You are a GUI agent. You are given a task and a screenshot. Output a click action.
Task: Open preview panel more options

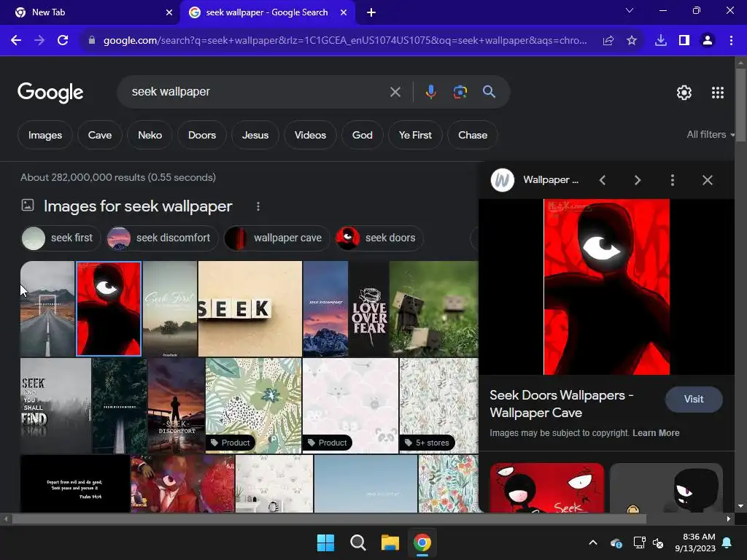coord(672,180)
